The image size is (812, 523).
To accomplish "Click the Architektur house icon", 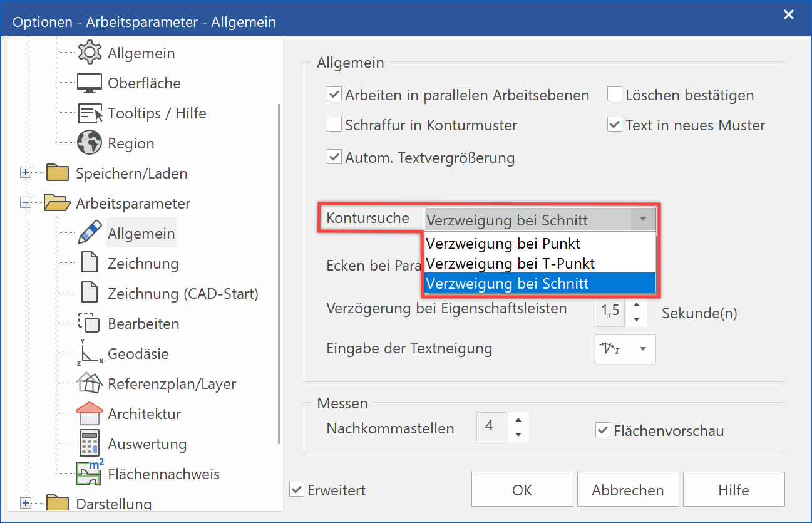I will point(89,414).
